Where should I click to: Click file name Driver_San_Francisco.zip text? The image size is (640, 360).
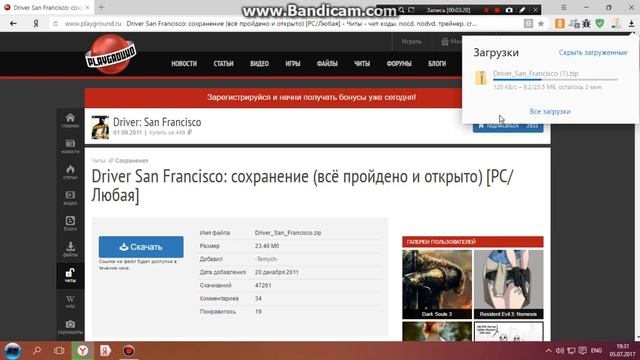[288, 233]
